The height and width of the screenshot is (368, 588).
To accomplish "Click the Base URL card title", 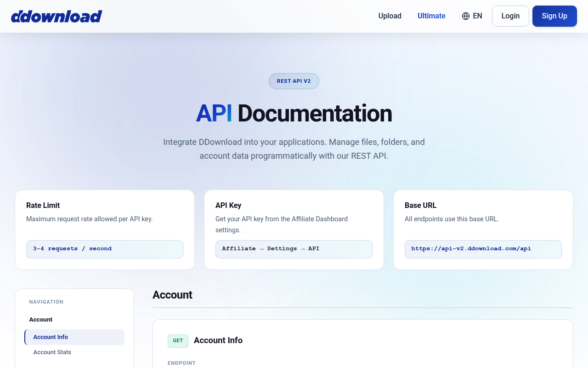I will 420,205.
